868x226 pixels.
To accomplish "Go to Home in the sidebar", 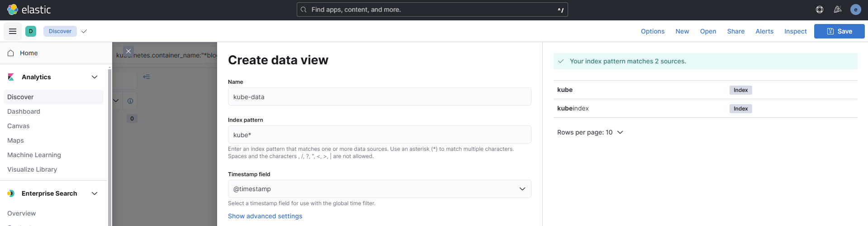I will coord(29,53).
